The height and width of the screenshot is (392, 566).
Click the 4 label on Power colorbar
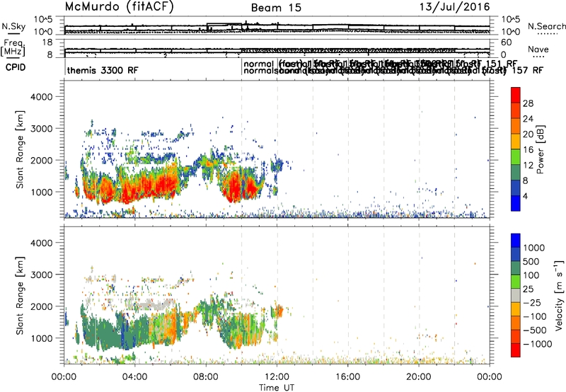[525, 197]
